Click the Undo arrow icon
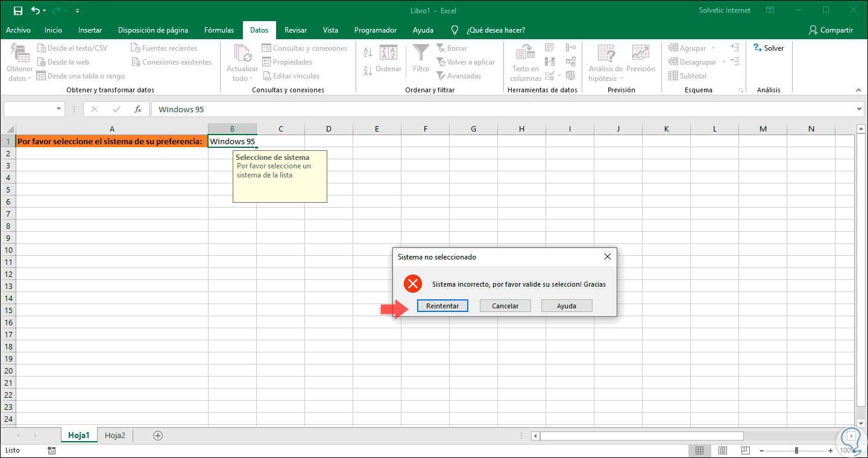This screenshot has height=458, width=868. tap(36, 10)
